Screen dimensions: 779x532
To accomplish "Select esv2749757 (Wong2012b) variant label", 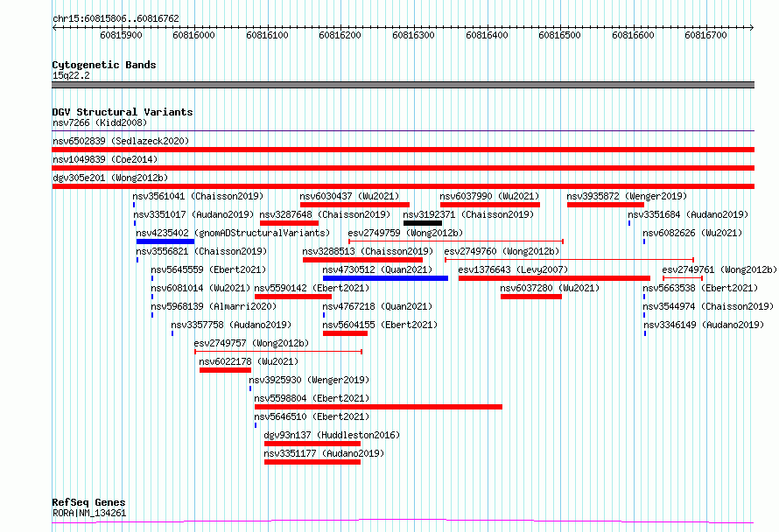I will point(251,343).
